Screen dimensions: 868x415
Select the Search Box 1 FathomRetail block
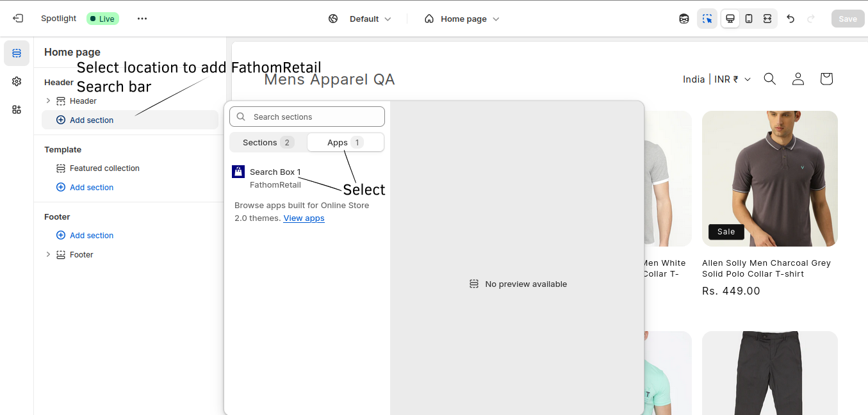275,178
